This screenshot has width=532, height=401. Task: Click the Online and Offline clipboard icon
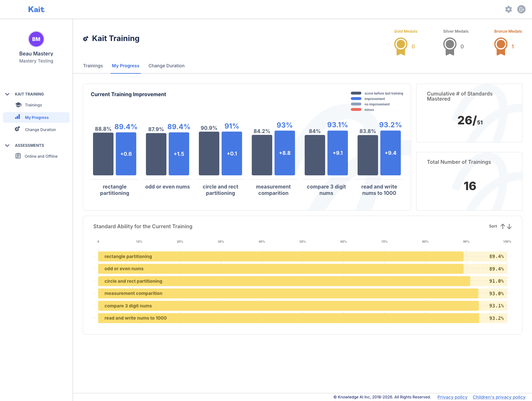18,156
